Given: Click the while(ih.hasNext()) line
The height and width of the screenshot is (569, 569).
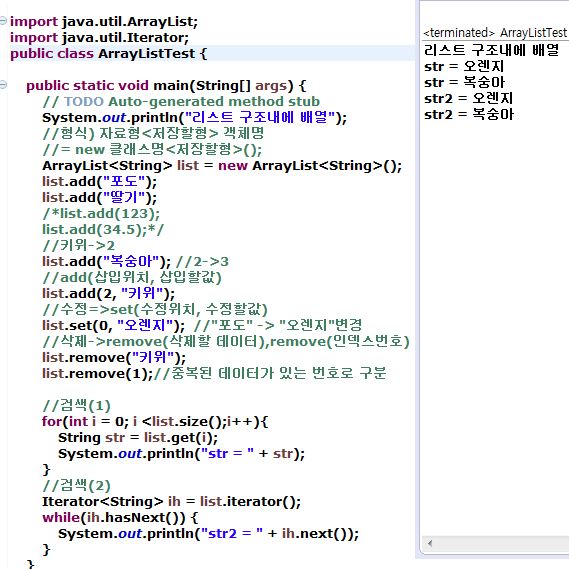Looking at the screenshot, I should click(x=120, y=517).
